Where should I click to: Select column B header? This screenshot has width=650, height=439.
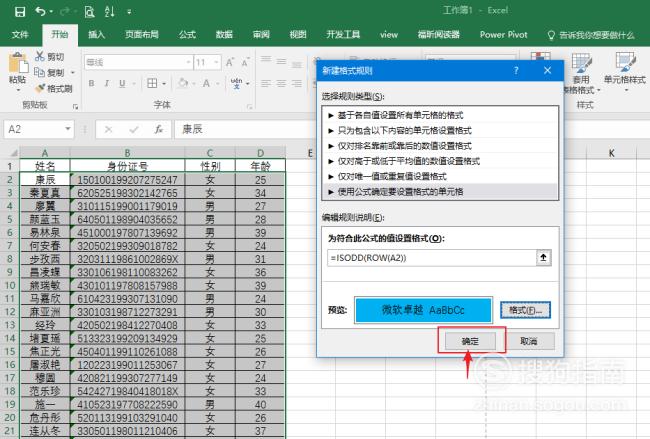tap(127, 153)
